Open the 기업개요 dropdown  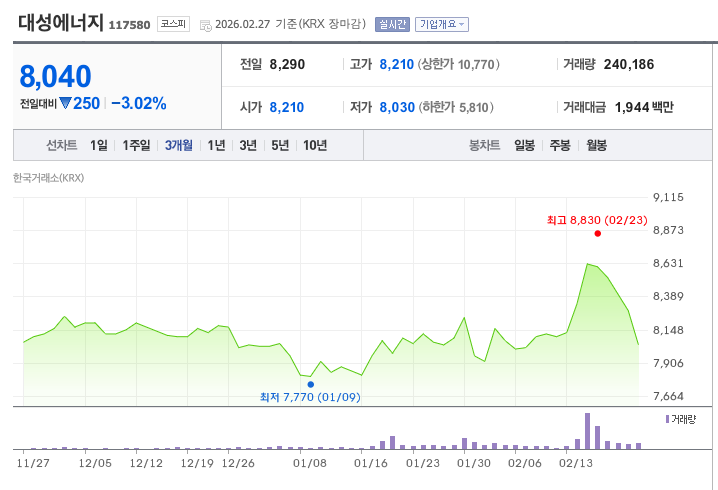point(442,24)
